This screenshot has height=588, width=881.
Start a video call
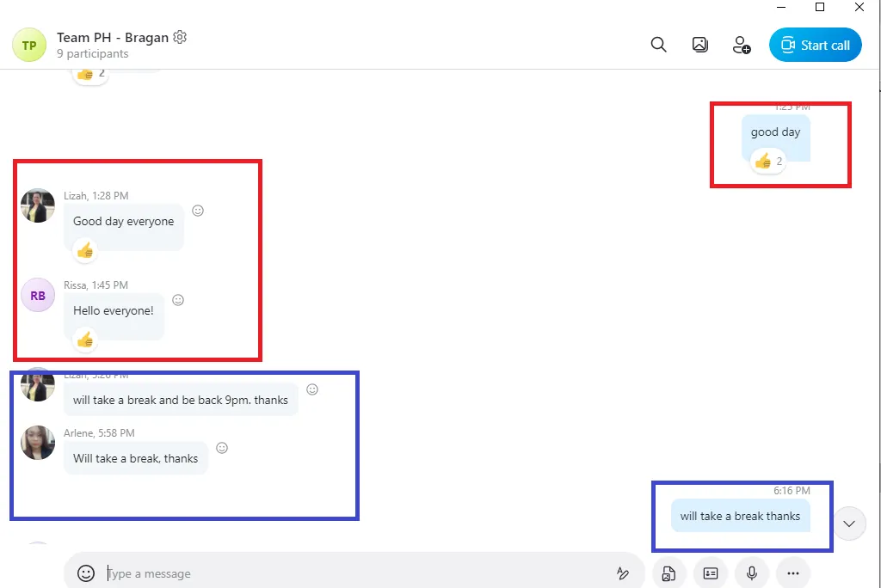pos(815,45)
